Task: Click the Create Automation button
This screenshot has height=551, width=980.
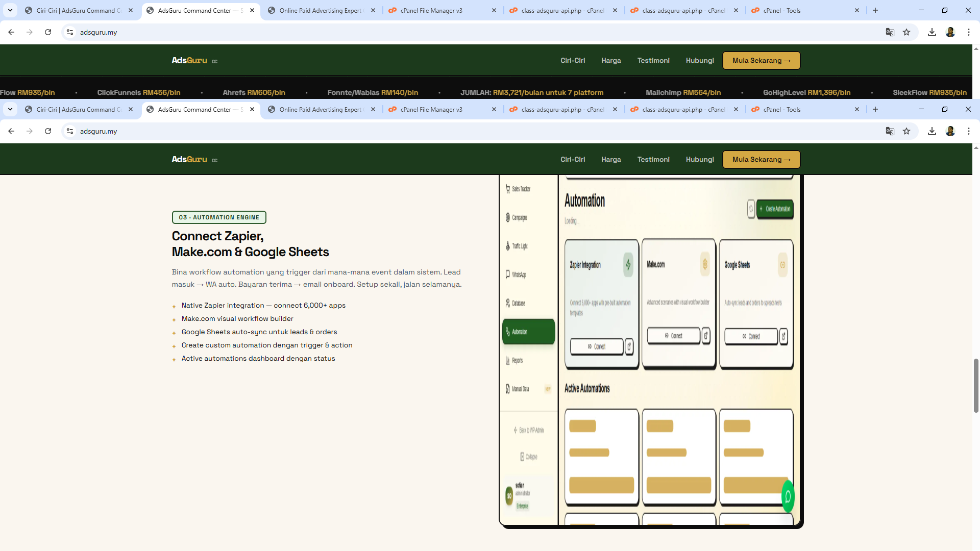Action: [x=775, y=209]
